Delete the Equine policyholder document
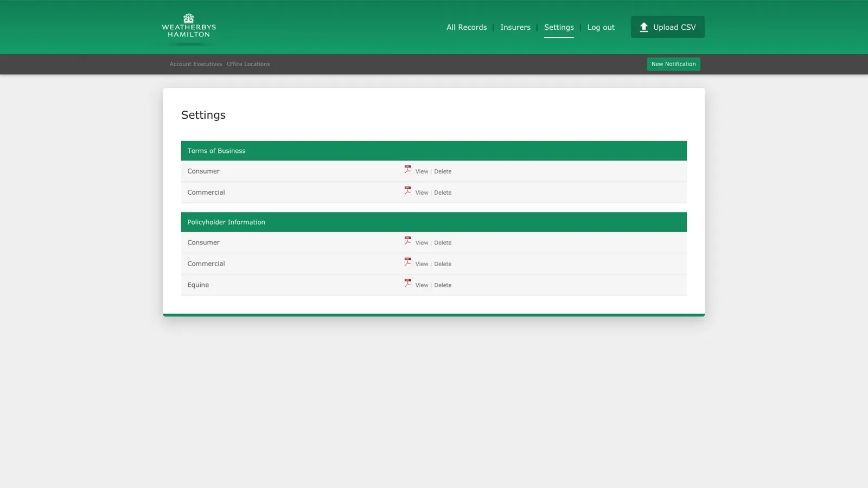The height and width of the screenshot is (488, 868). pos(443,285)
